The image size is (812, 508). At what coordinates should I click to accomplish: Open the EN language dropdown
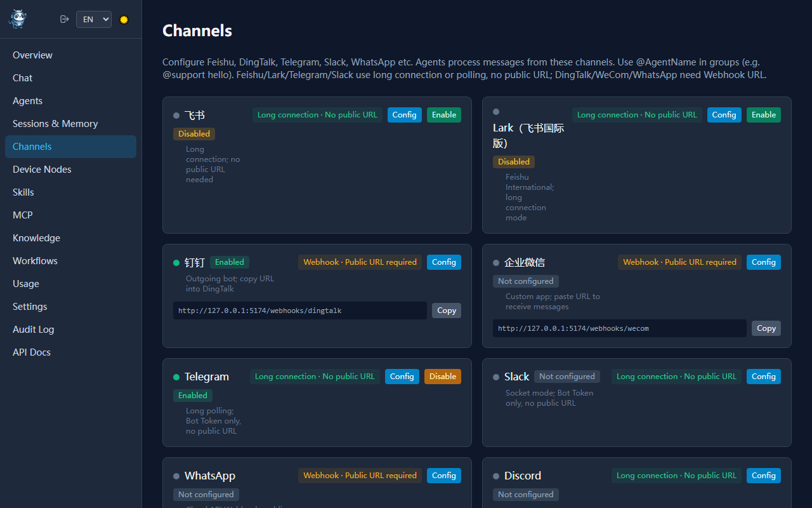pos(94,19)
